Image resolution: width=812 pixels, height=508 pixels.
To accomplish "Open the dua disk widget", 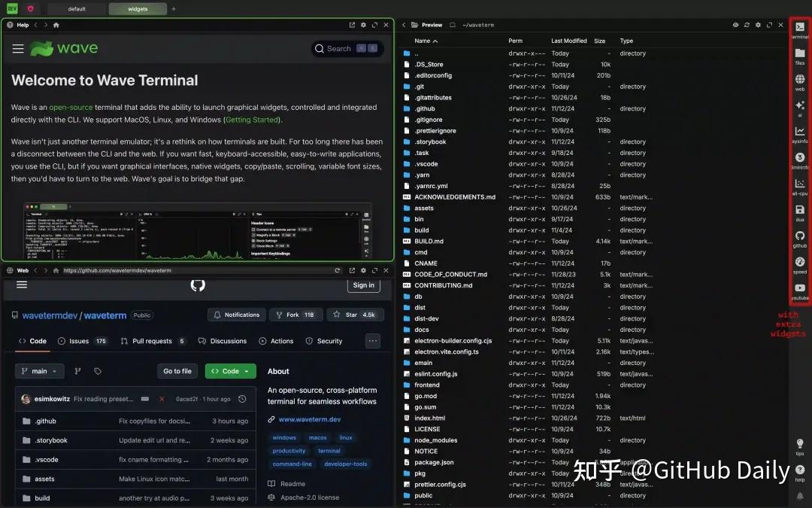I will [x=799, y=212].
